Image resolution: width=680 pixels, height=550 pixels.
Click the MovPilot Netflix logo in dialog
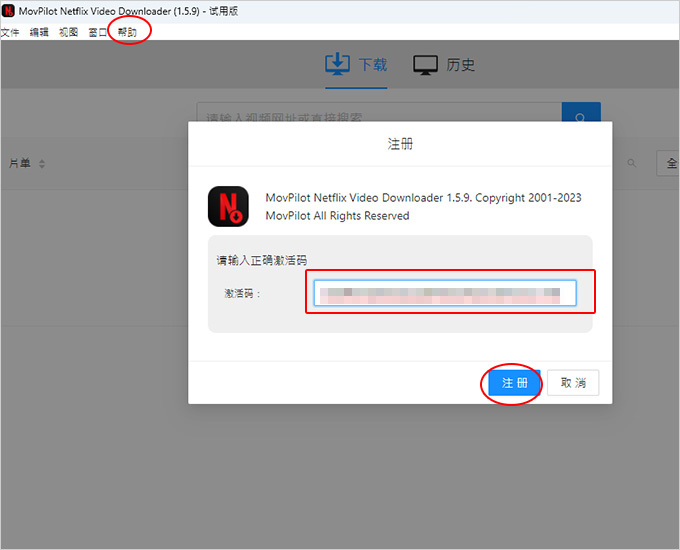228,206
